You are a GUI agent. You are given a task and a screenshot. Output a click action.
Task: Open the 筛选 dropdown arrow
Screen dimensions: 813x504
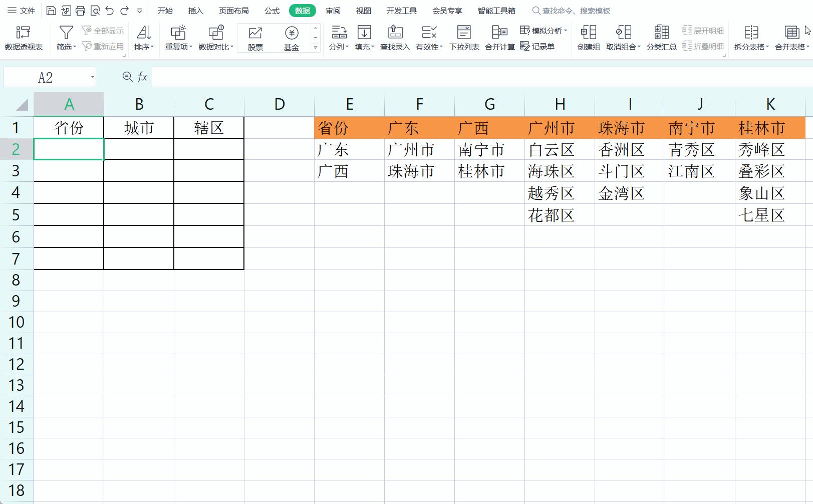[75, 47]
